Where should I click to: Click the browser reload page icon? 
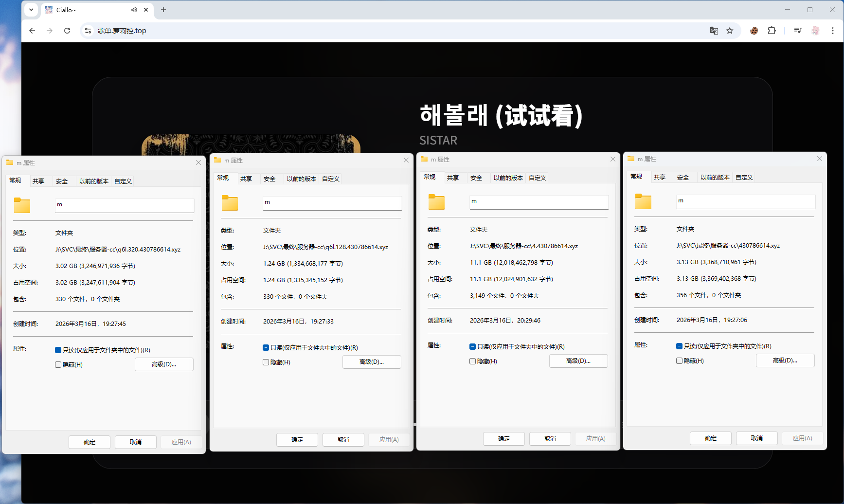click(67, 31)
